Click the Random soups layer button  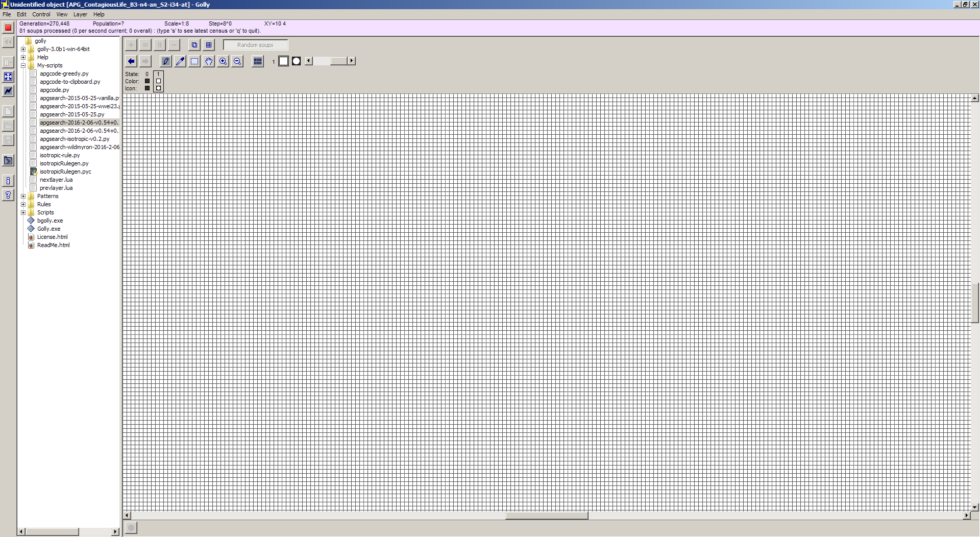pos(255,45)
